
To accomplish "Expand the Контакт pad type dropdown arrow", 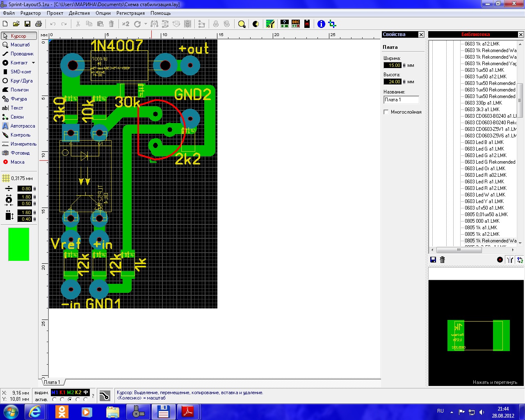I will point(33,63).
